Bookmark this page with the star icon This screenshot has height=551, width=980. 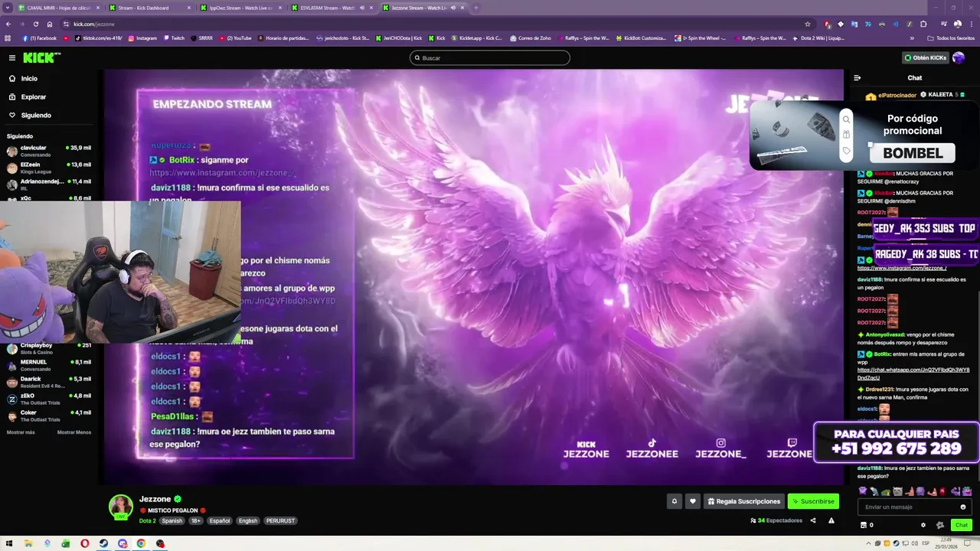[x=807, y=24]
